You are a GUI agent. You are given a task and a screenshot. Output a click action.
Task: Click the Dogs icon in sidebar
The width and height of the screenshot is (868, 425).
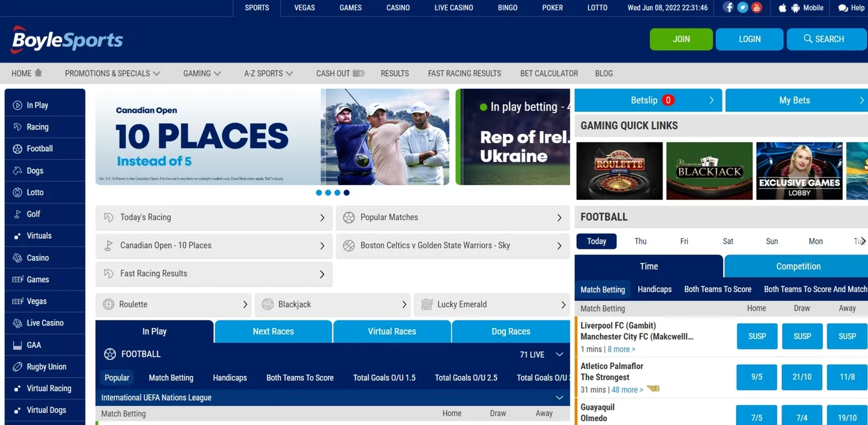(x=17, y=171)
